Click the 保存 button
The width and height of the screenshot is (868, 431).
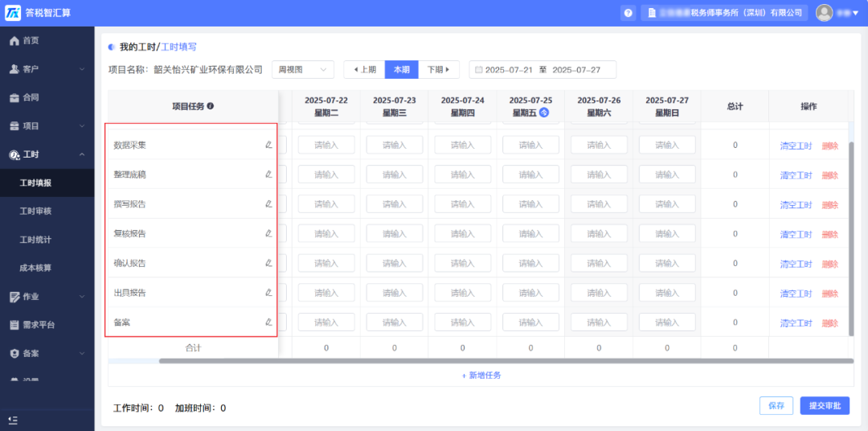(x=776, y=405)
